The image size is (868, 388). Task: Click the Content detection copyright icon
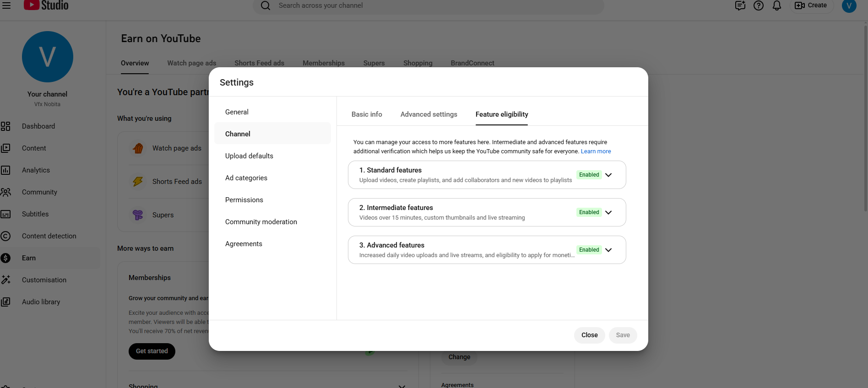(x=5, y=236)
